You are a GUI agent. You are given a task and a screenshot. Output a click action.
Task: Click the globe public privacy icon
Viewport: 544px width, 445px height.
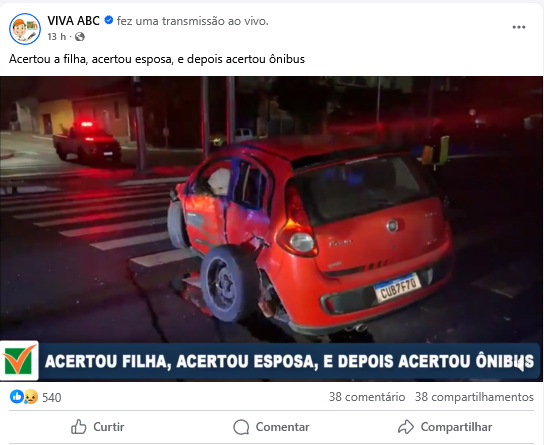coord(80,36)
